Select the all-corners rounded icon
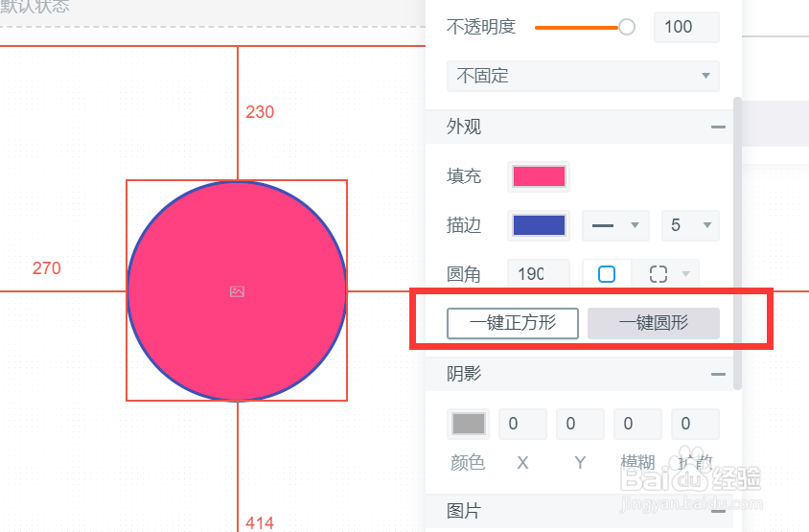 coord(607,275)
